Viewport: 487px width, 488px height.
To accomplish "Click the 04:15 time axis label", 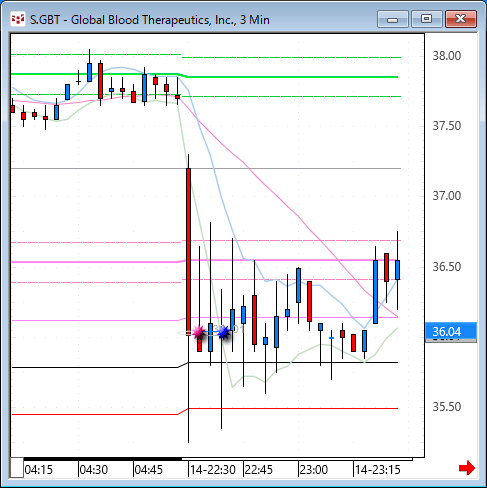I will [x=39, y=470].
